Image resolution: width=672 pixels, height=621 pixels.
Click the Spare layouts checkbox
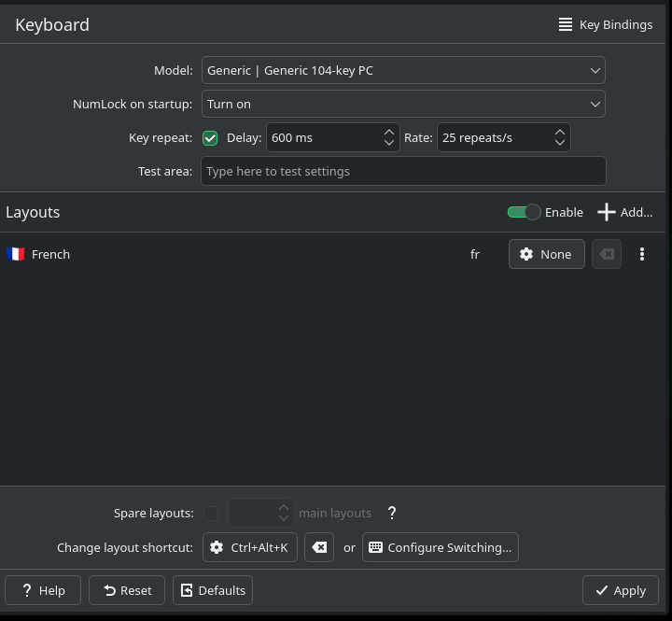point(211,513)
